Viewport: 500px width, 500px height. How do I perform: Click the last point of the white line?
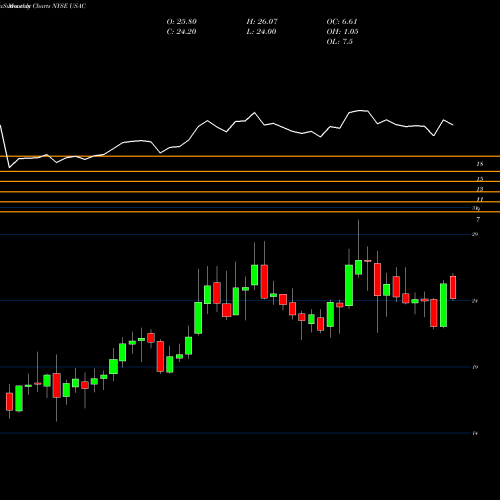pyautogui.click(x=453, y=125)
